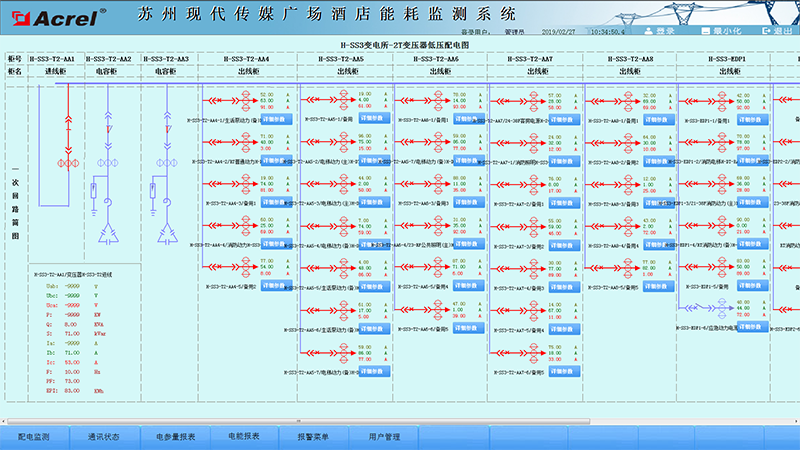Click the 退出 link text
Image resolution: width=800 pixels, height=450 pixels.
pos(783,31)
